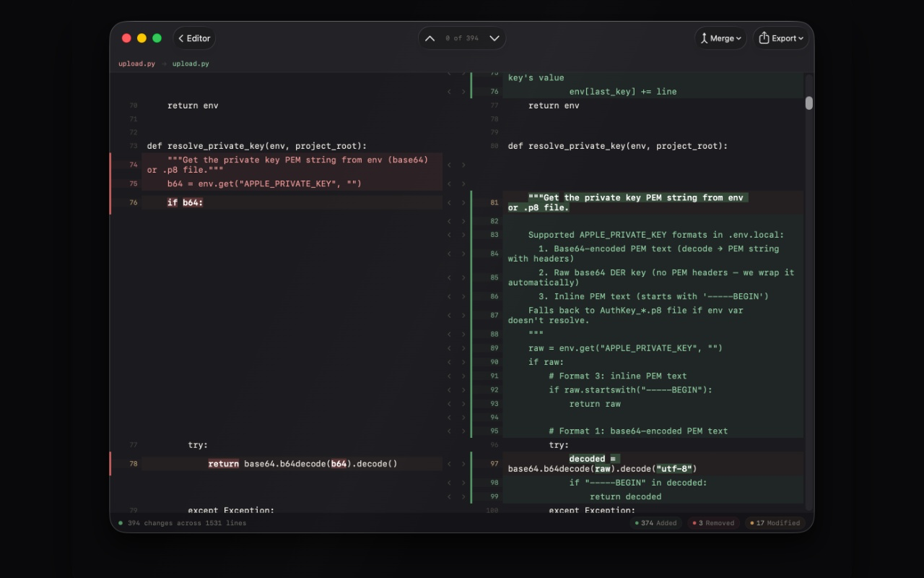The image size is (924, 578).
Task: Click the added comment '# Format 1: base64-encoded PEM text'
Action: point(638,431)
